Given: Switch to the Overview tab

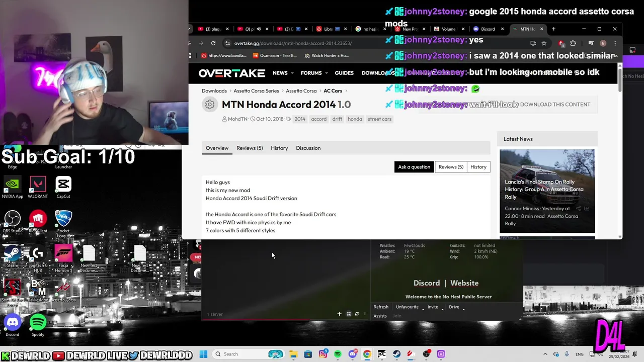Looking at the screenshot, I should tap(217, 148).
